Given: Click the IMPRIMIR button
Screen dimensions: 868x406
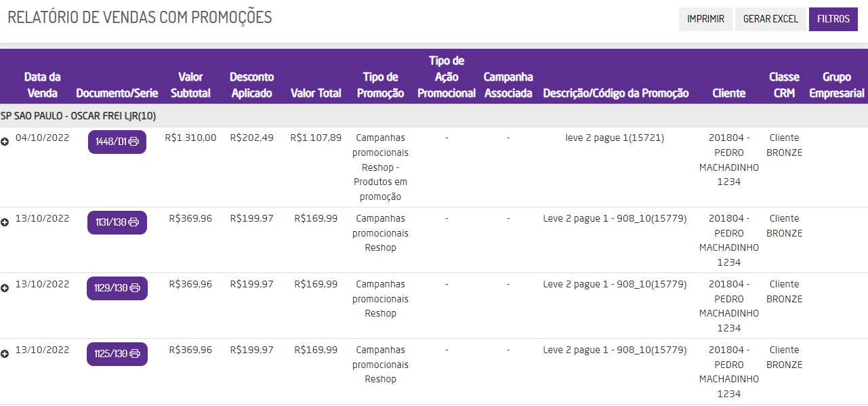Looking at the screenshot, I should point(705,19).
